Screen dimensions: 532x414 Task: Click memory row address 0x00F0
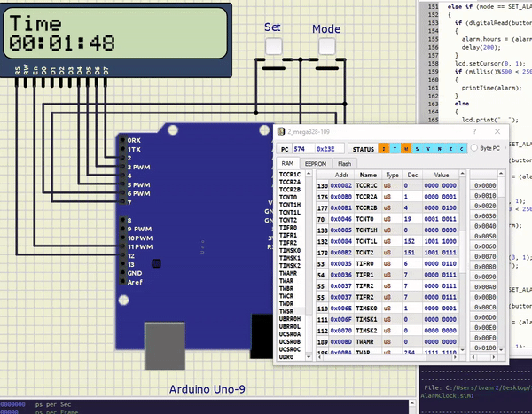485,338
